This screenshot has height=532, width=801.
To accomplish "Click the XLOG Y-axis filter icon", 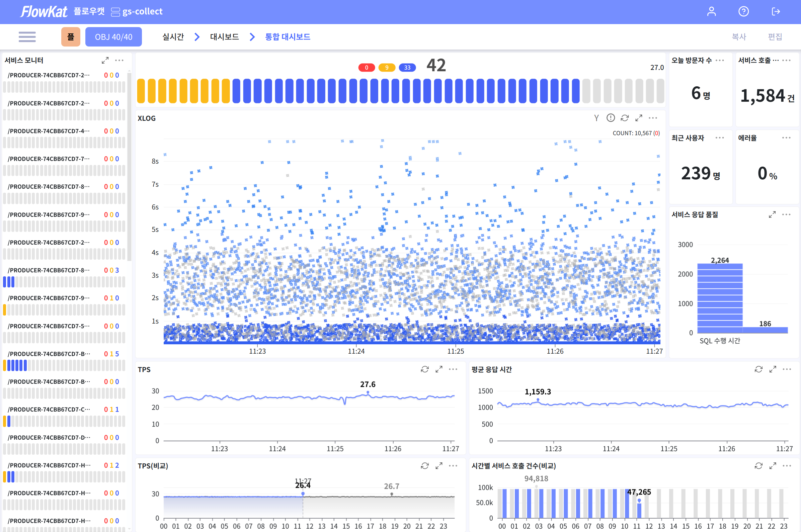I will 596,118.
